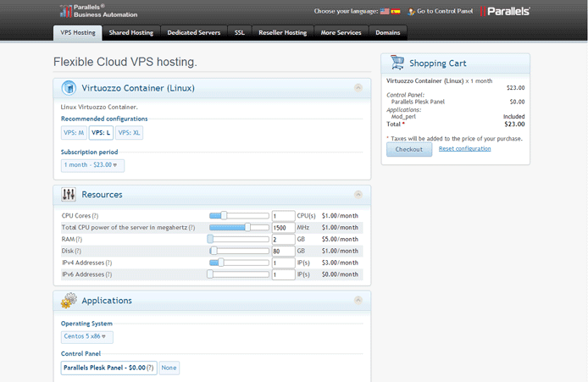
Task: Focus the RAM GB value field
Action: coord(283,239)
